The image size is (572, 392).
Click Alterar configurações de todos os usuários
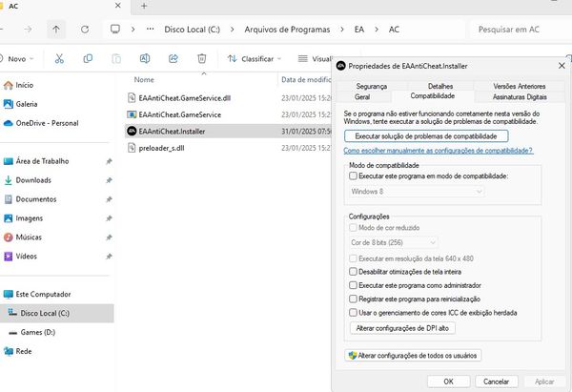click(x=413, y=355)
